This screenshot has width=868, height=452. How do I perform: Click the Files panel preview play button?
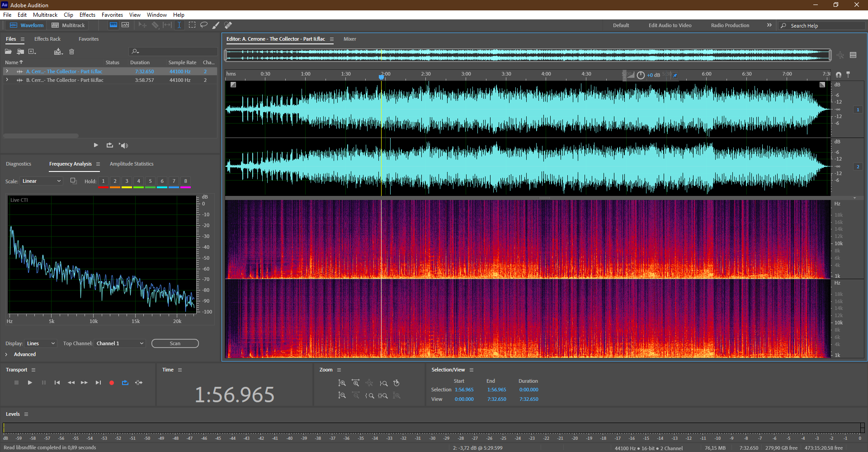(x=96, y=145)
